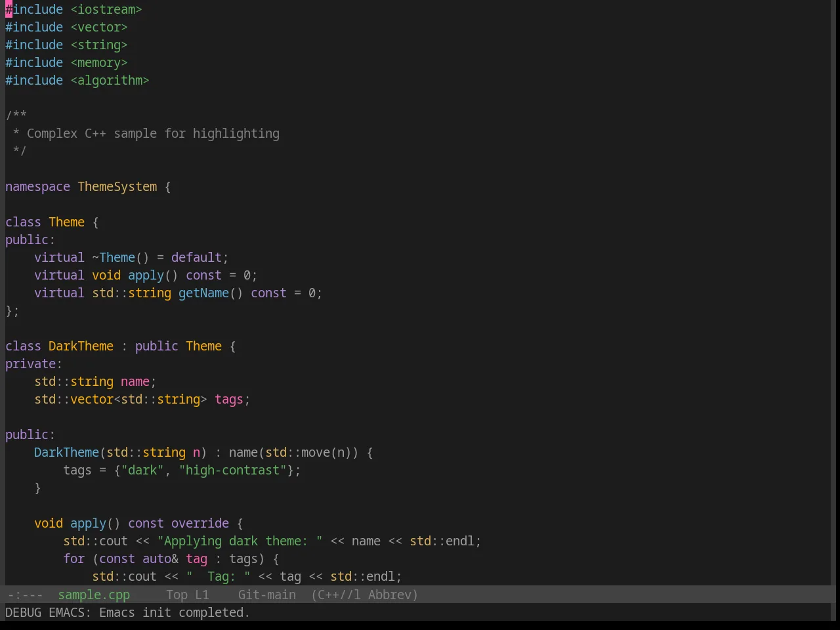The width and height of the screenshot is (840, 630).
Task: Click the '~Theme()' destructor declaration
Action: pos(121,257)
